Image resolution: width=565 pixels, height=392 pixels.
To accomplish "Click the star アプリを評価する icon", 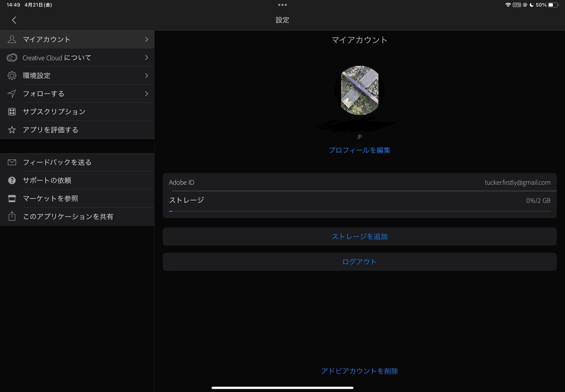I will click(x=12, y=130).
